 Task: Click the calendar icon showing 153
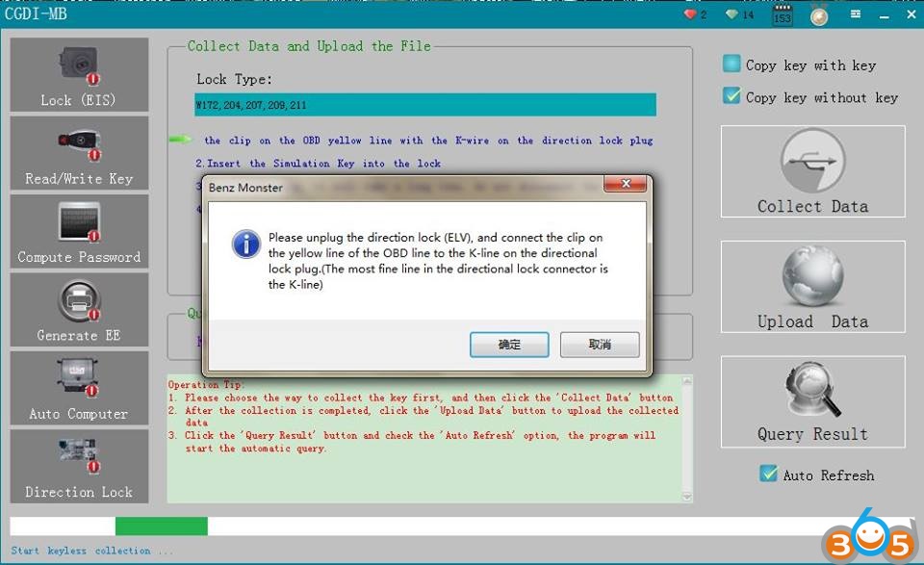(782, 15)
